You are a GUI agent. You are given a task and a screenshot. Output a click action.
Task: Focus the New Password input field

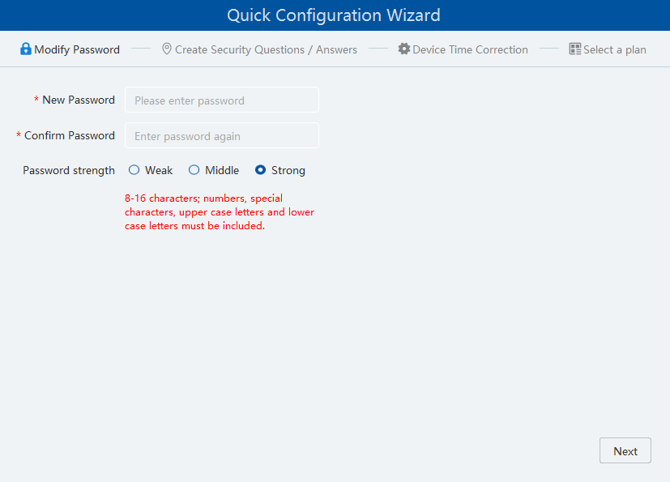tap(222, 100)
